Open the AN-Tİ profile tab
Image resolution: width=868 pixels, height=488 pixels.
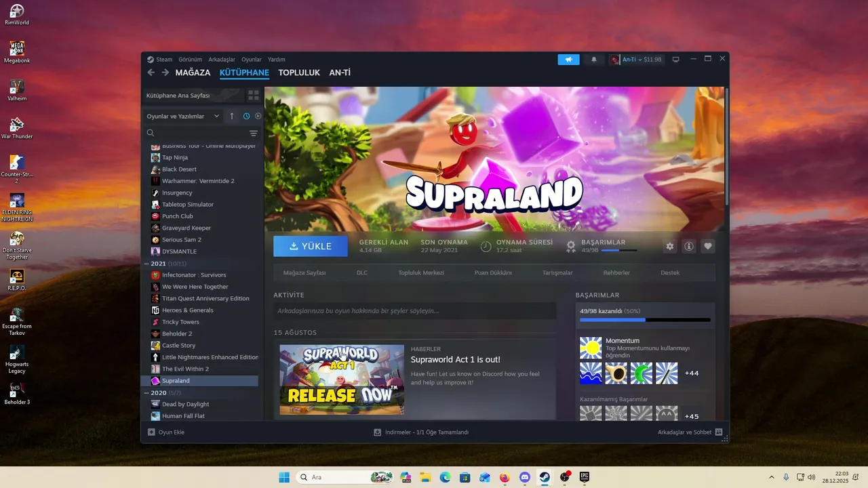coord(340,73)
